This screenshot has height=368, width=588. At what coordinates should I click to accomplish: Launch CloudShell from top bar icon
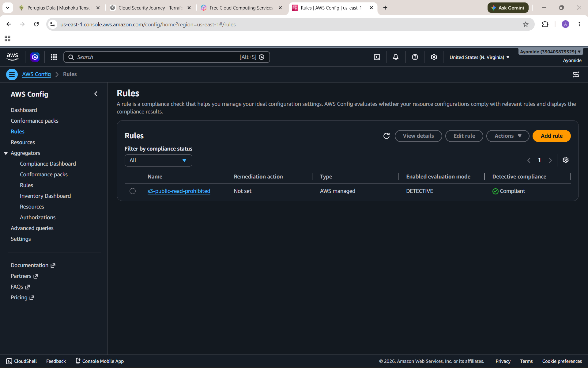[x=377, y=57]
